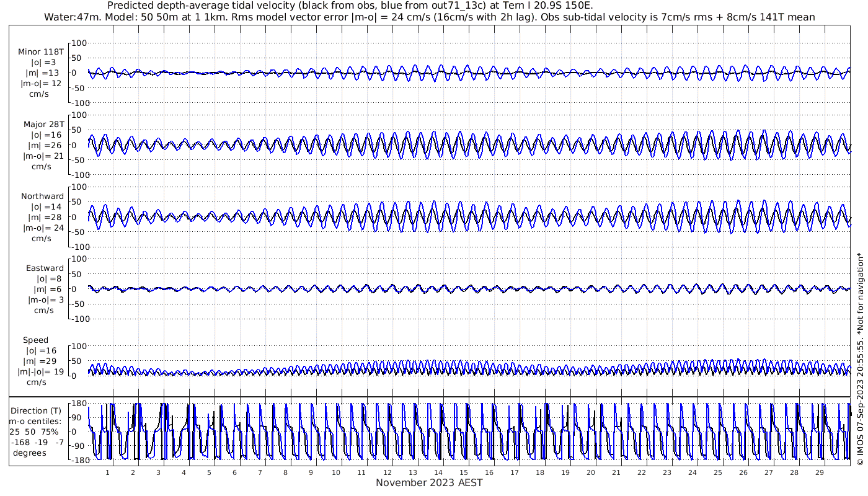Select the "-168 -19 -7" centile values
The height and width of the screenshot is (496, 868).
click(x=37, y=443)
